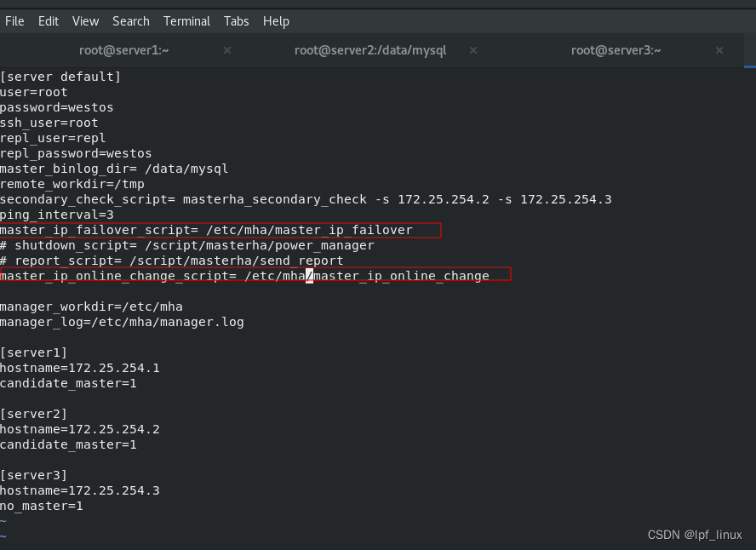Click the hostname=172.25.254.2 line
The height and width of the screenshot is (550, 756).
pos(80,429)
